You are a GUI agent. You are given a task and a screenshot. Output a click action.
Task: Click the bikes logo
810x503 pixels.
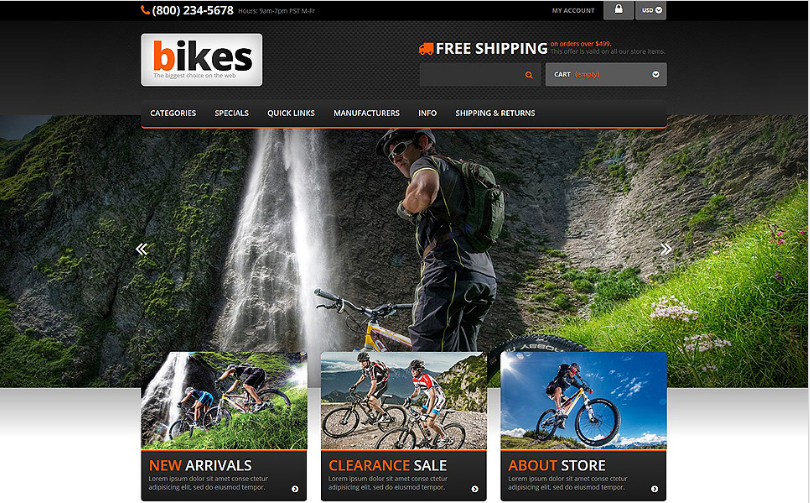(201, 60)
